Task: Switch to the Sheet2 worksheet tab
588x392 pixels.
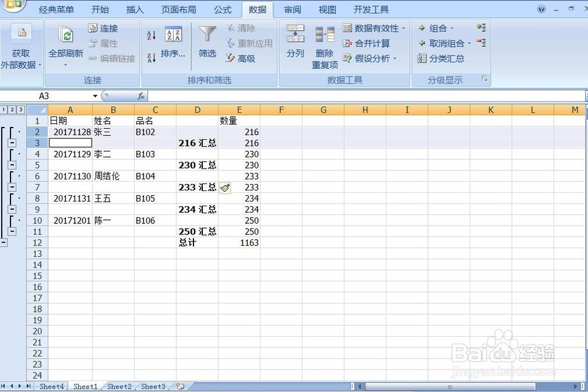Action: point(119,387)
